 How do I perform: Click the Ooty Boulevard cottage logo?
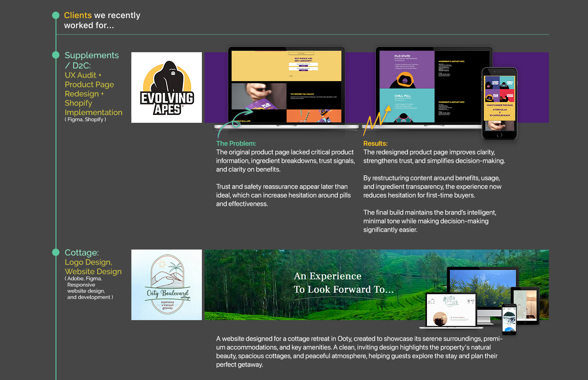167,285
